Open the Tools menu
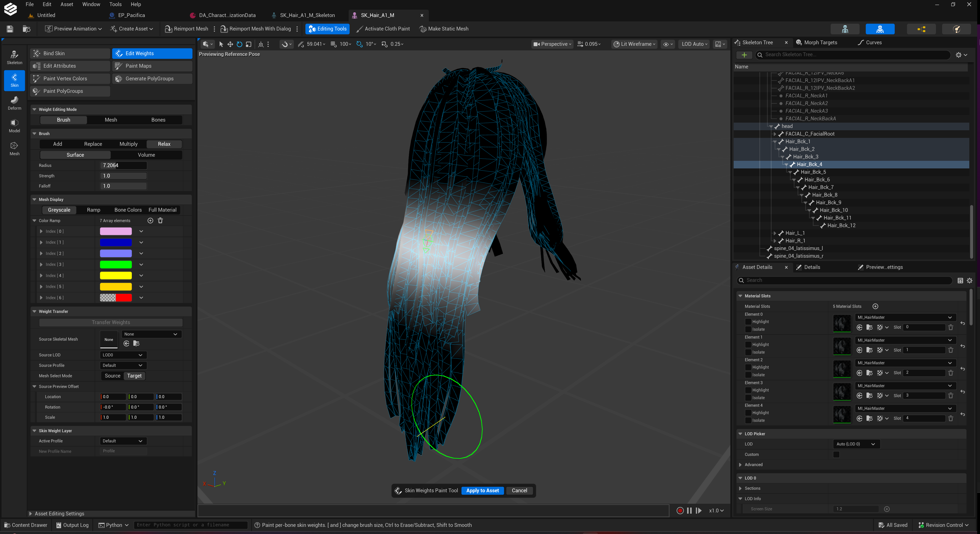Image resolution: width=980 pixels, height=534 pixels. coord(115,4)
